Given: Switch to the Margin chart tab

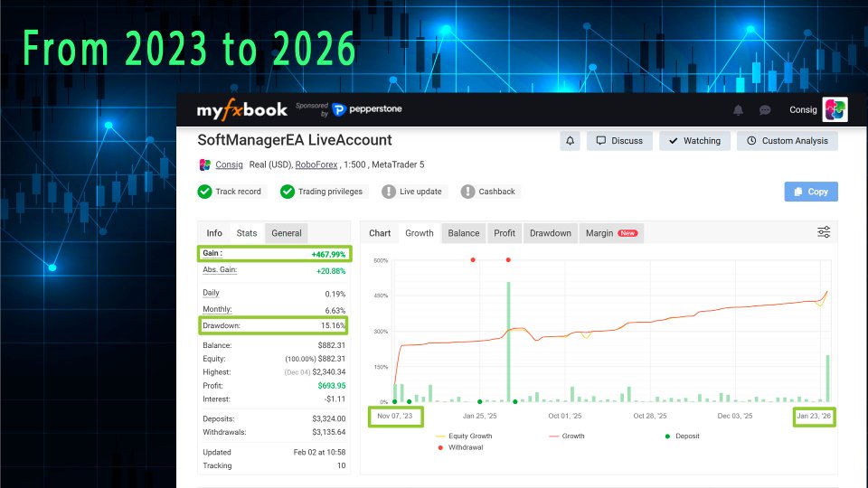Looking at the screenshot, I should 611,233.
